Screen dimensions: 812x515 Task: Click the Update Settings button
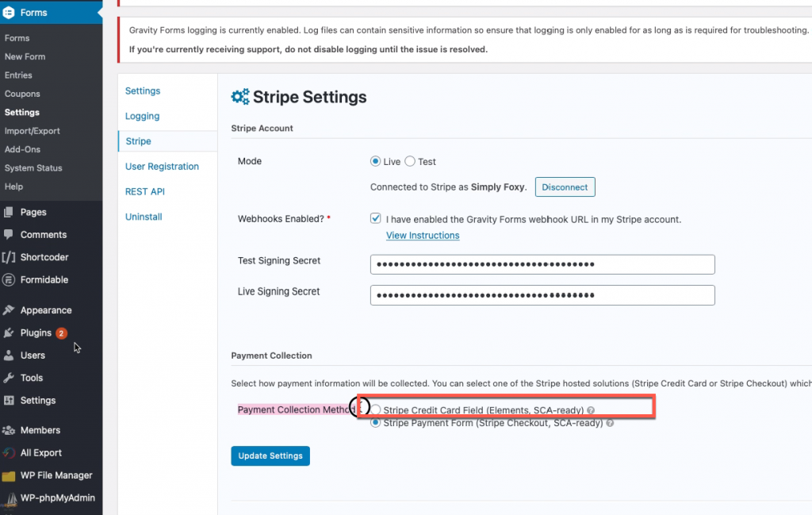pos(270,456)
